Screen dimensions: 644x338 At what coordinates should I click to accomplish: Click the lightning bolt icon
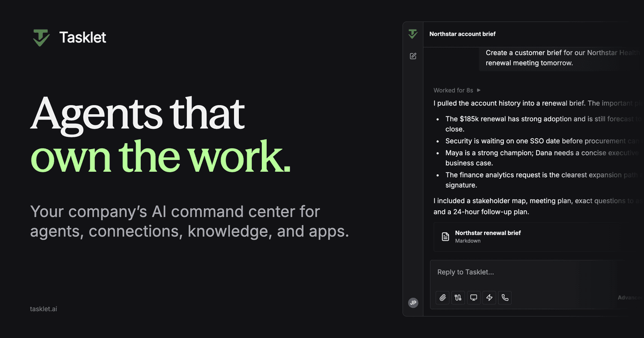pos(489,298)
